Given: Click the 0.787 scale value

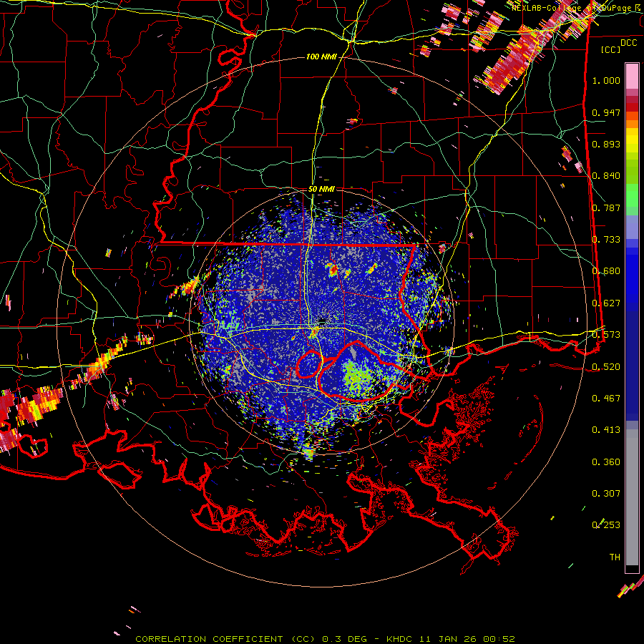Looking at the screenshot, I should 606,208.
